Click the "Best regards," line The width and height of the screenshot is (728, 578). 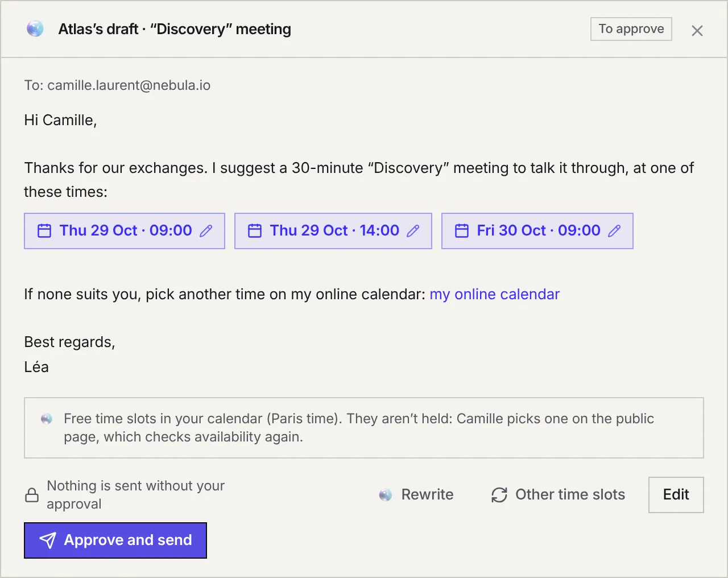69,342
